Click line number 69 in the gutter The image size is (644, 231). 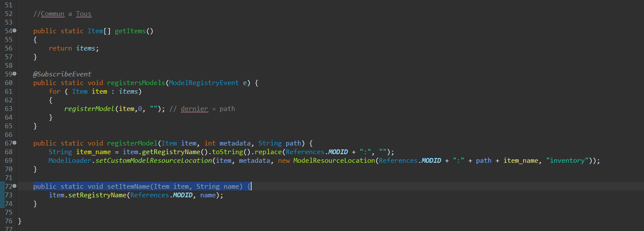(8, 161)
